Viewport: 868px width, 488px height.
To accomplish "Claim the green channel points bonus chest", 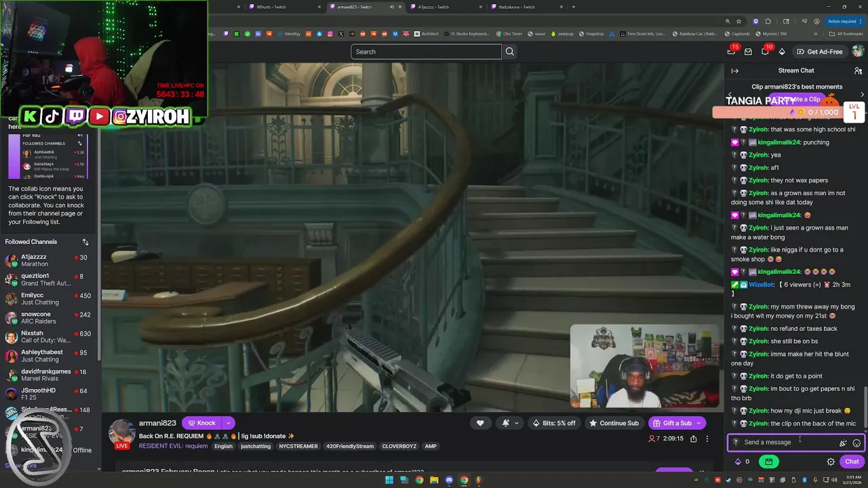I will [x=768, y=462].
